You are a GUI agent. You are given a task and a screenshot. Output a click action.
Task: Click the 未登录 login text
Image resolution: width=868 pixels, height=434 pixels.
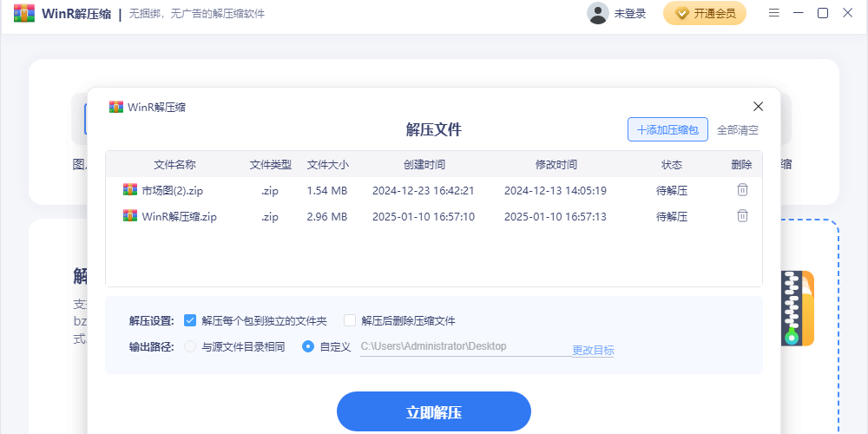pos(630,14)
